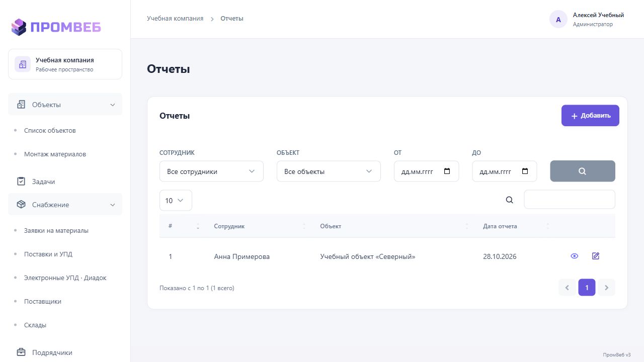Click the gray filter search button
This screenshot has height=362, width=644.
coord(583,171)
